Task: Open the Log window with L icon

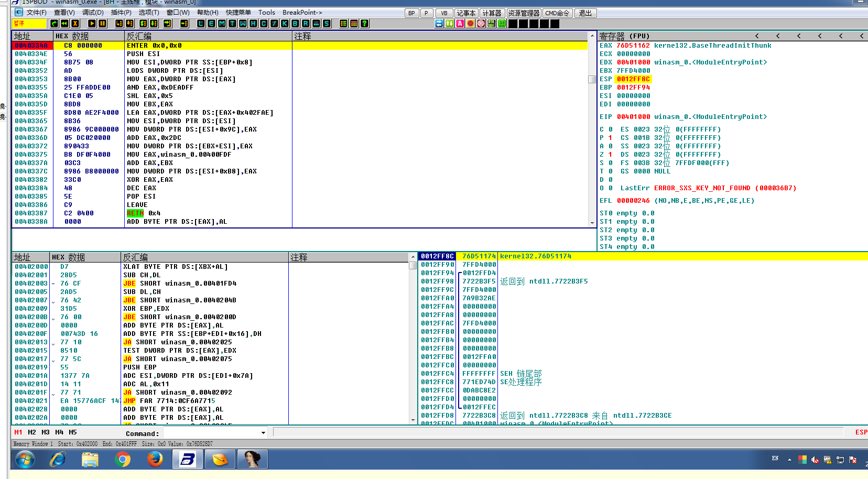Action: [x=201, y=24]
